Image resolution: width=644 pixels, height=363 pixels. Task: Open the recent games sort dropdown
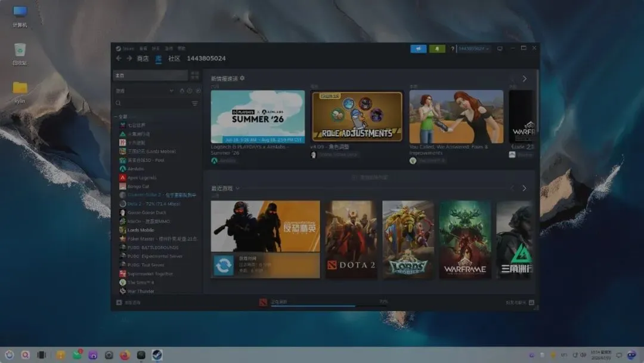(237, 188)
